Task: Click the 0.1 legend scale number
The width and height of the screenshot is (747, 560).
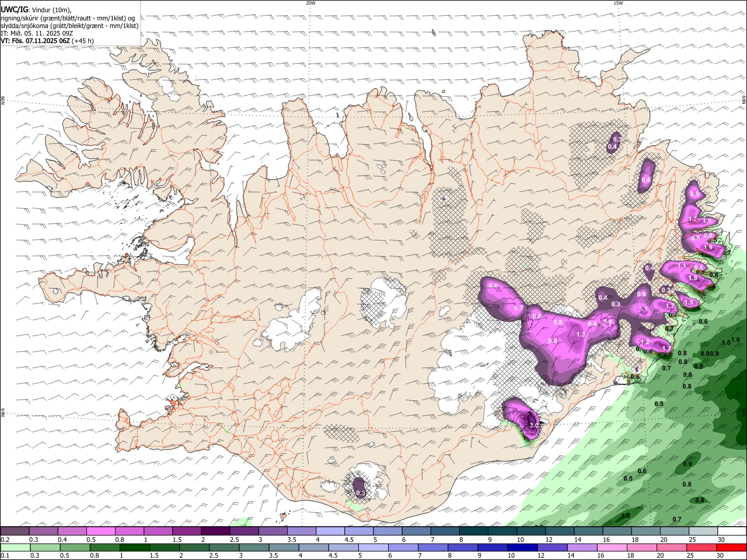Action: (x=5, y=556)
